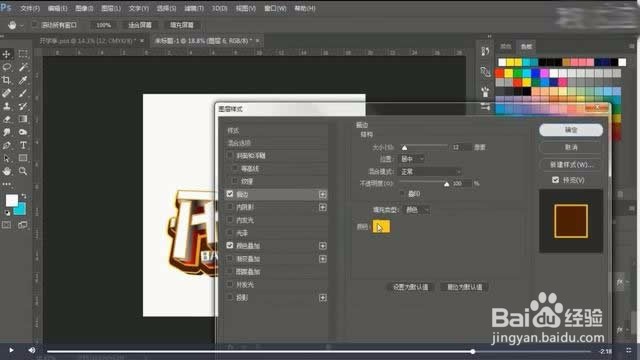Select the Crop tool
Image resolution: width=640 pixels, height=360 pixels.
click(x=7, y=80)
